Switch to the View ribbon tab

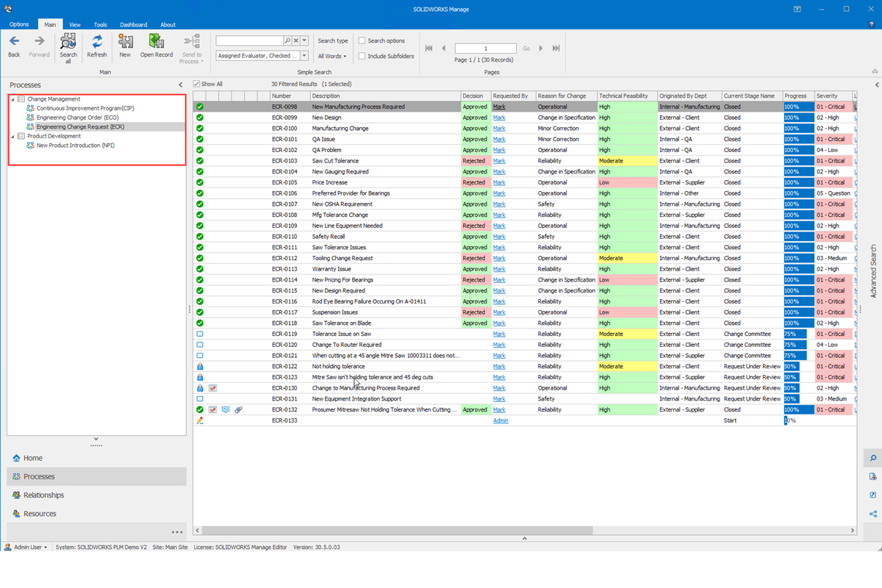pos(75,24)
